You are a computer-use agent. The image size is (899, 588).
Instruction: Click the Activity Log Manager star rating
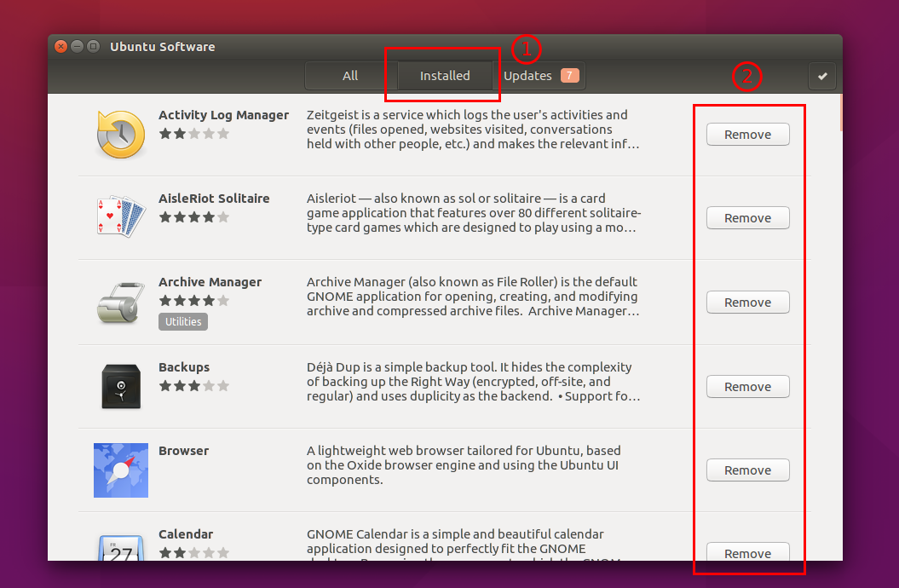(194, 134)
